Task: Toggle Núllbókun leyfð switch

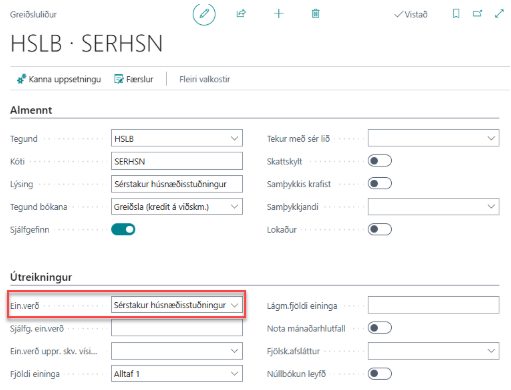Action: [x=380, y=374]
